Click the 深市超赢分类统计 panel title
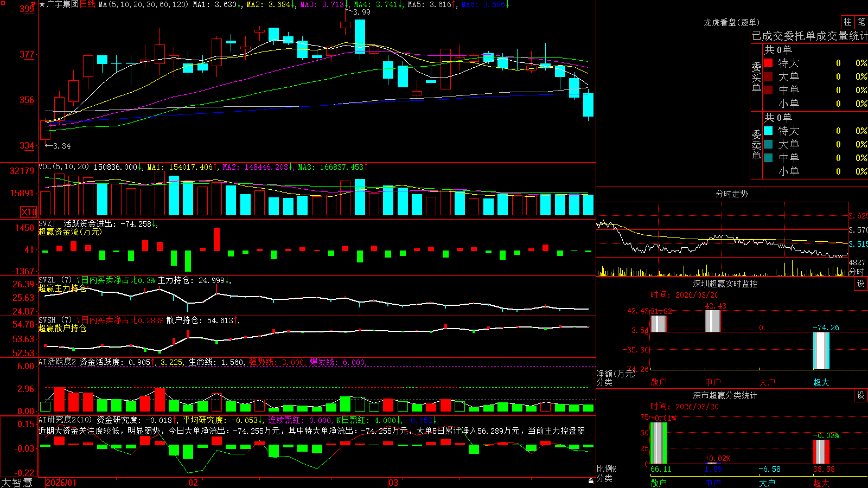Viewport: 868px width, 488px height. click(x=725, y=395)
